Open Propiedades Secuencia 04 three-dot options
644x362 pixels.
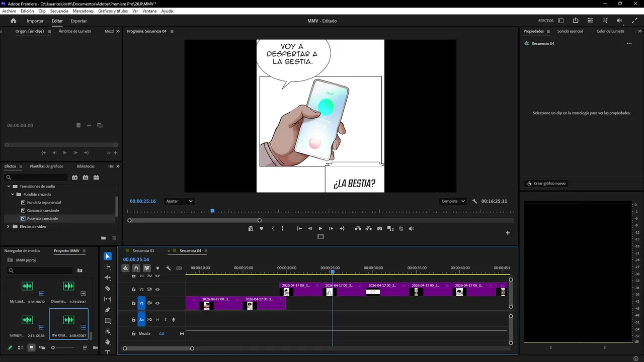[629, 44]
